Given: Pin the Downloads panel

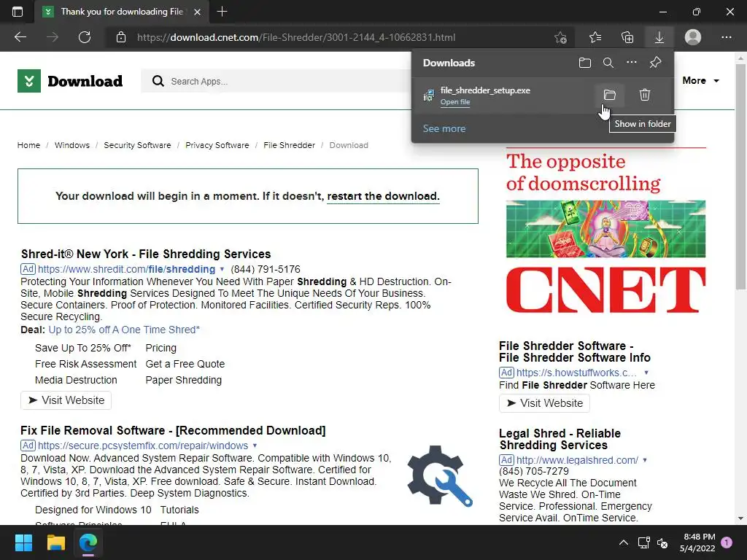Looking at the screenshot, I should (655, 63).
